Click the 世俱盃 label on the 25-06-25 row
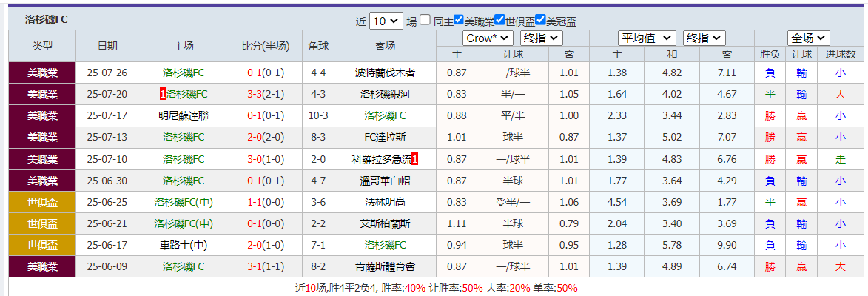 click(42, 202)
